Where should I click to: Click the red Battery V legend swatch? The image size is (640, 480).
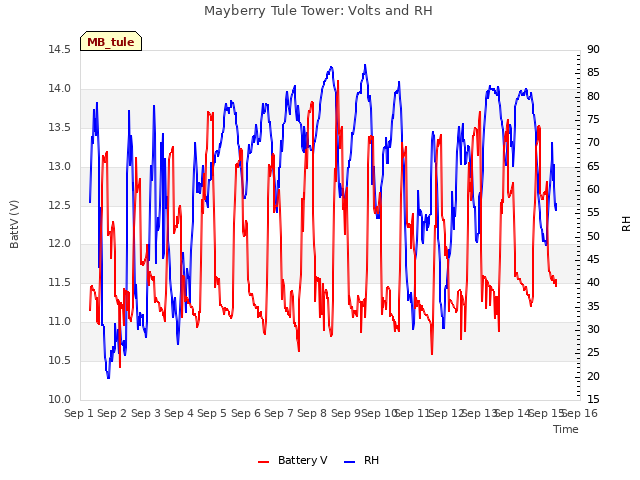point(264,462)
